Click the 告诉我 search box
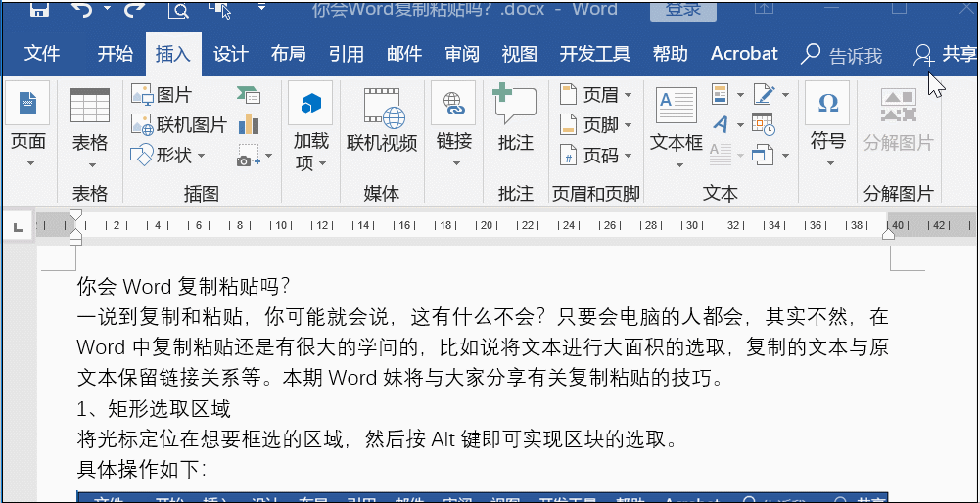Image resolution: width=980 pixels, height=503 pixels. [841, 55]
